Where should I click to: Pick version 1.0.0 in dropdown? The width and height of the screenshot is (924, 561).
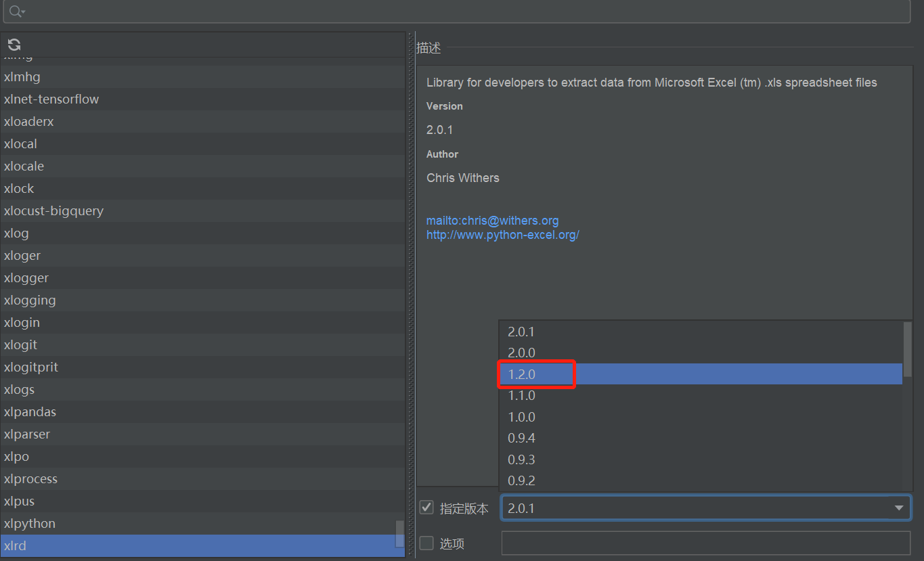click(x=701, y=417)
